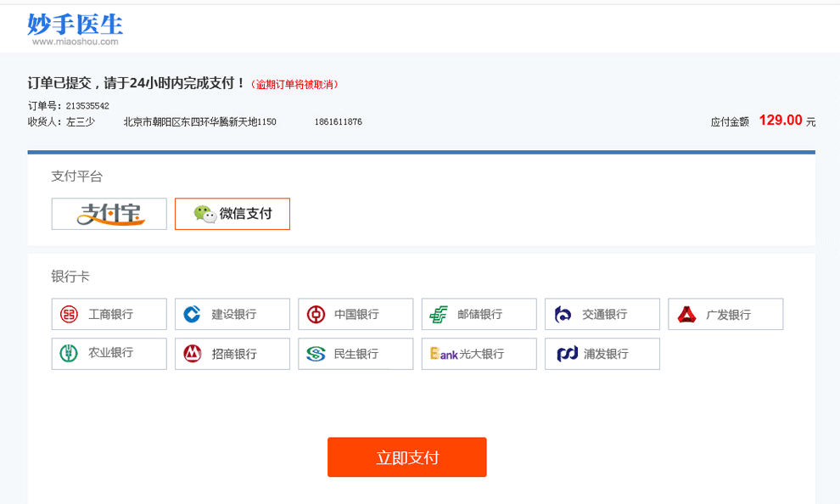Click the 浦发银行 blue logo icon
840x504 pixels.
(x=568, y=354)
